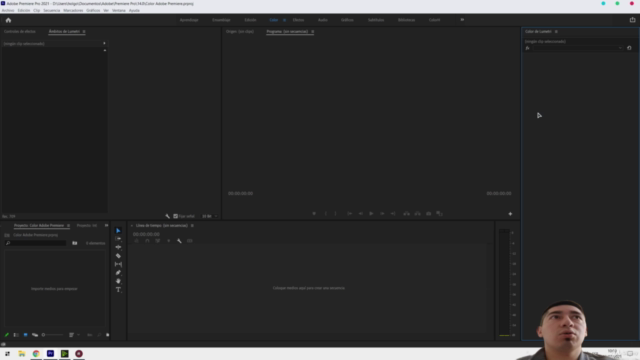
Task: Open Color de Lumetri panel menu
Action: (x=556, y=32)
